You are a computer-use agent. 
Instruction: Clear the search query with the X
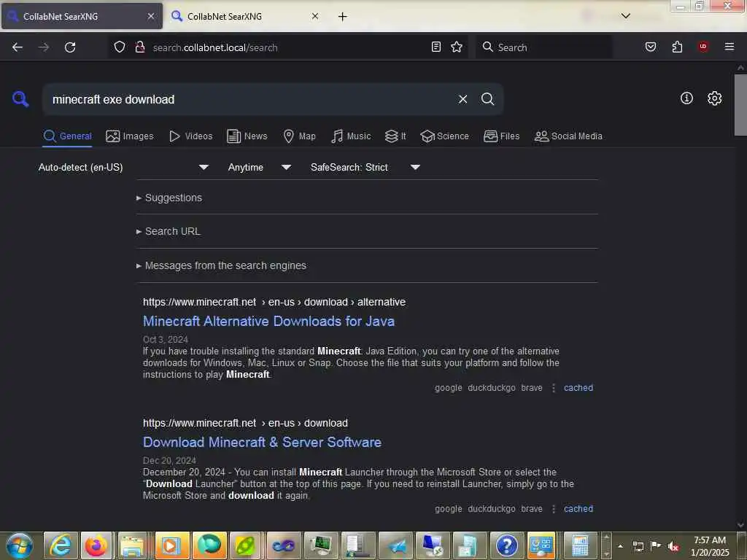462,99
